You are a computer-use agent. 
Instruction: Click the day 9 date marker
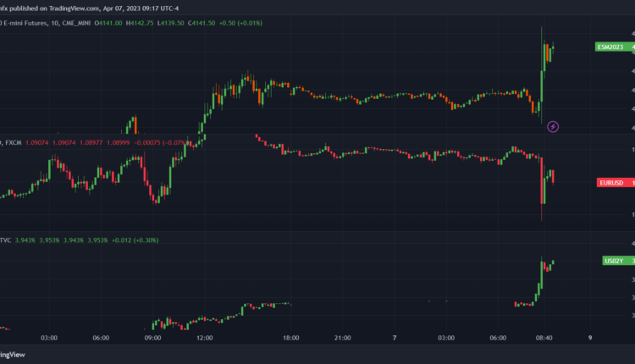pos(590,338)
